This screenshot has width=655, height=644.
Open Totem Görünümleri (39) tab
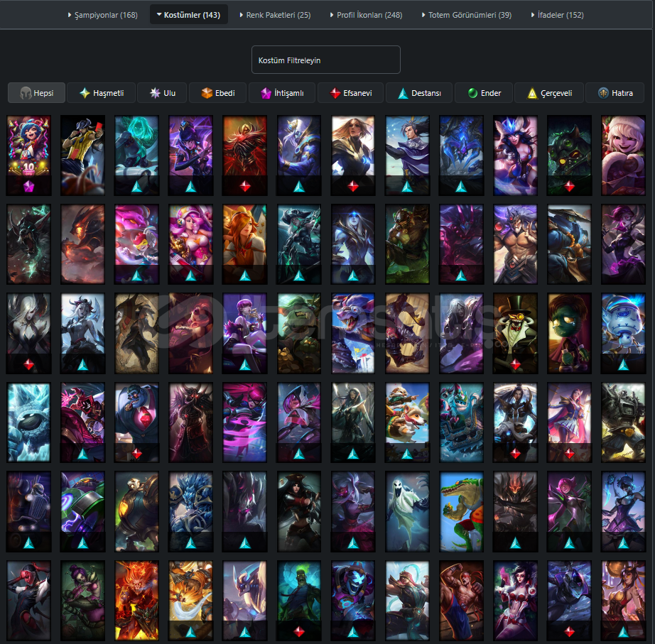[x=466, y=15]
